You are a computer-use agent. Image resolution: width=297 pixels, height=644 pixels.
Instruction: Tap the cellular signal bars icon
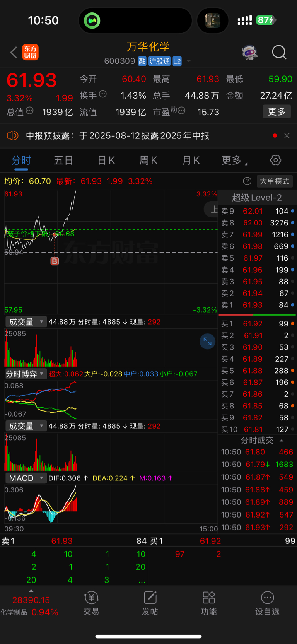pyautogui.click(x=245, y=20)
